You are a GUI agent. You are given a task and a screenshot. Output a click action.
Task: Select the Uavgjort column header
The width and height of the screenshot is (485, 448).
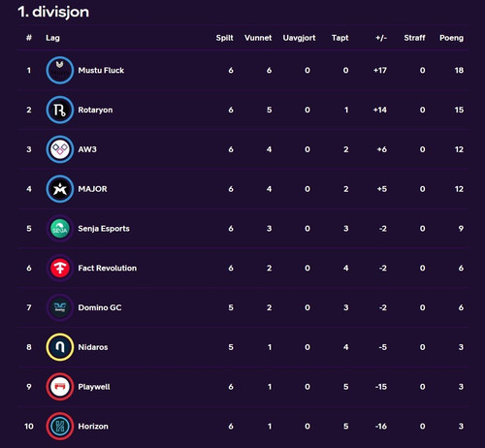299,38
